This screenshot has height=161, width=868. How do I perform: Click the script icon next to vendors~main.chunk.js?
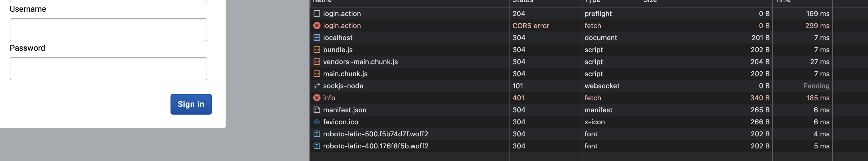point(317,62)
